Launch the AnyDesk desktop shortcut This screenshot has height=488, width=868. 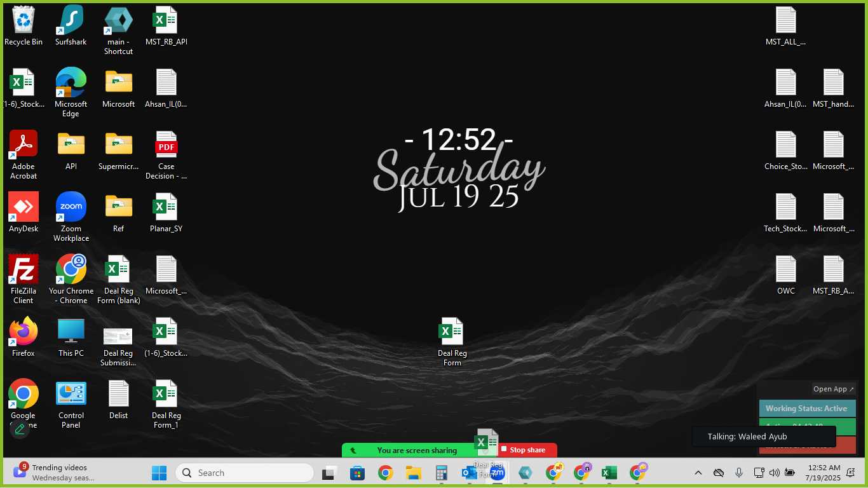pos(24,213)
